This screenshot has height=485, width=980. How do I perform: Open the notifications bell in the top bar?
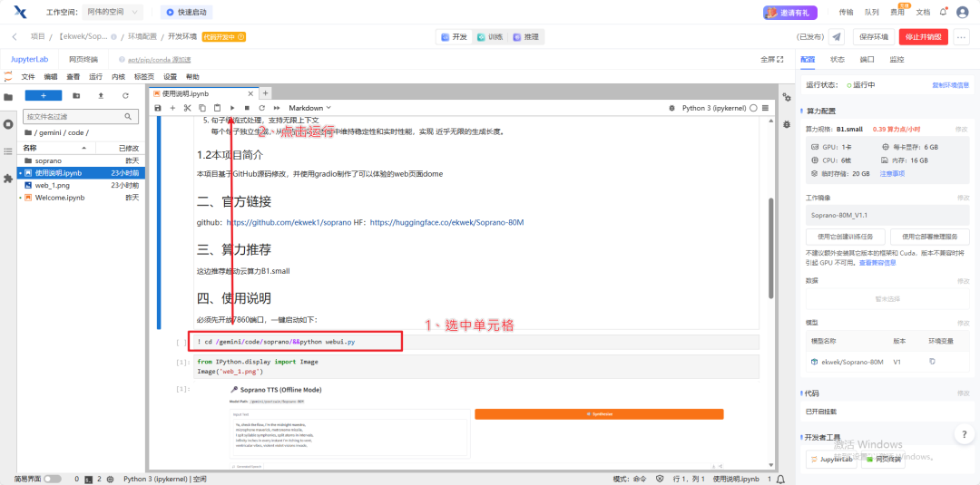click(x=943, y=12)
